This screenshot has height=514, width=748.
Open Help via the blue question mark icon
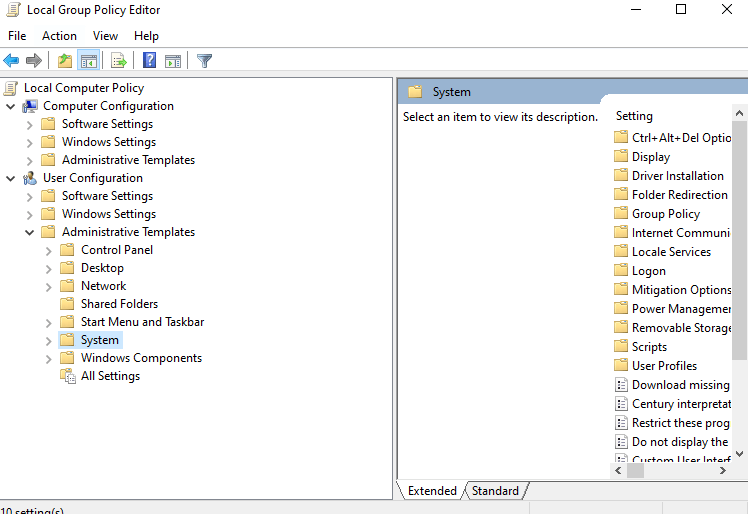pyautogui.click(x=149, y=61)
